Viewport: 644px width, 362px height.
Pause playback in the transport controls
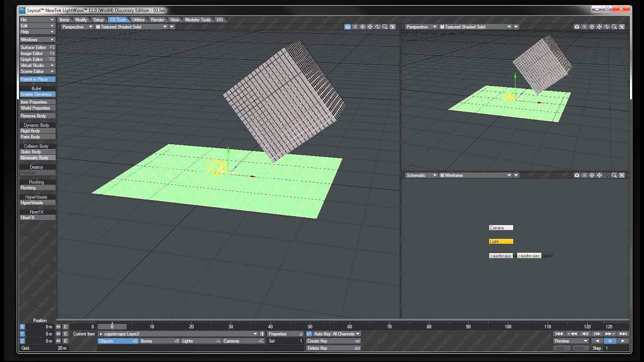pos(610,341)
